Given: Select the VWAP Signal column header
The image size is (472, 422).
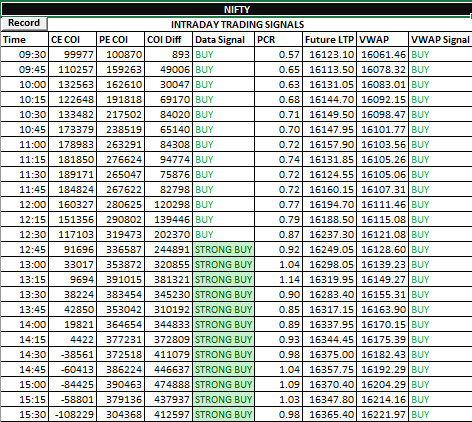Looking at the screenshot, I should (440, 40).
